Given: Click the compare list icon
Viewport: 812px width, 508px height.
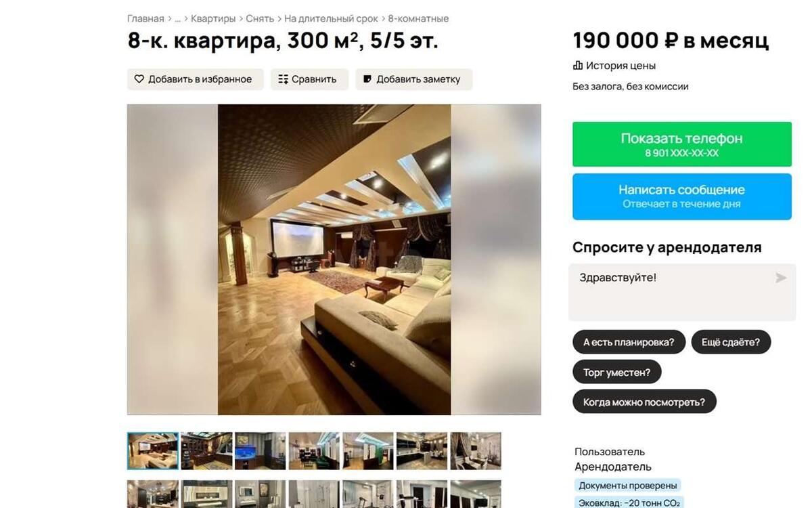Looking at the screenshot, I should [x=284, y=79].
